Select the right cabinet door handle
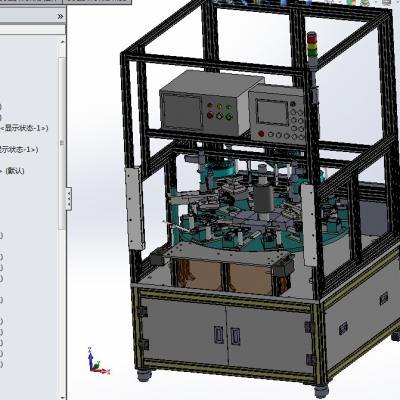Image resolution: width=400 pixels, height=400 pixels. click(235, 336)
